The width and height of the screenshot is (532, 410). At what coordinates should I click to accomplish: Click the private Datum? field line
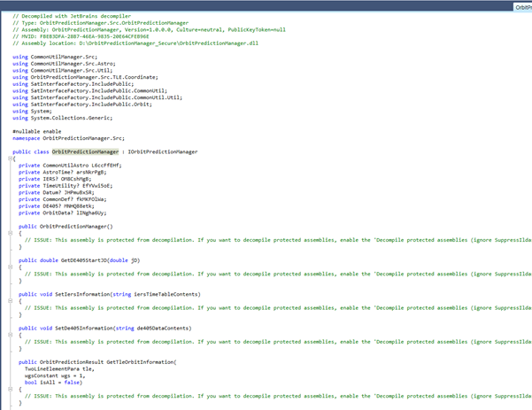[57, 192]
